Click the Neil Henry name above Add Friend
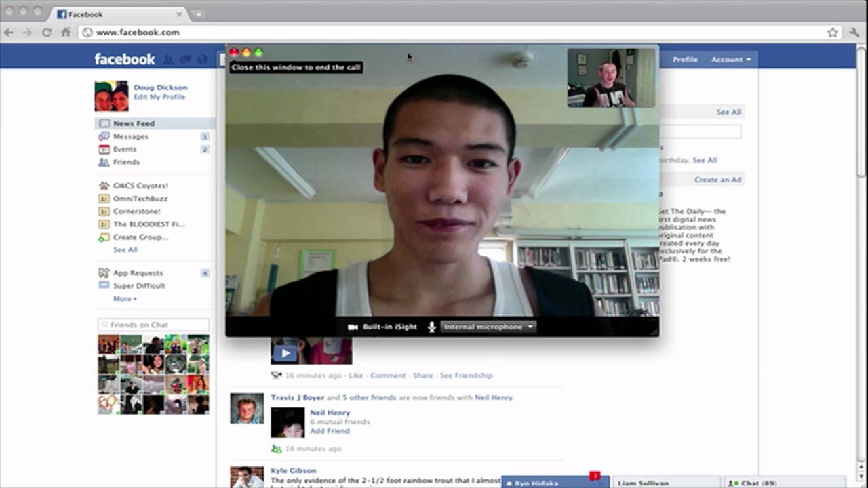Viewport: 868px width, 488px height. (330, 413)
